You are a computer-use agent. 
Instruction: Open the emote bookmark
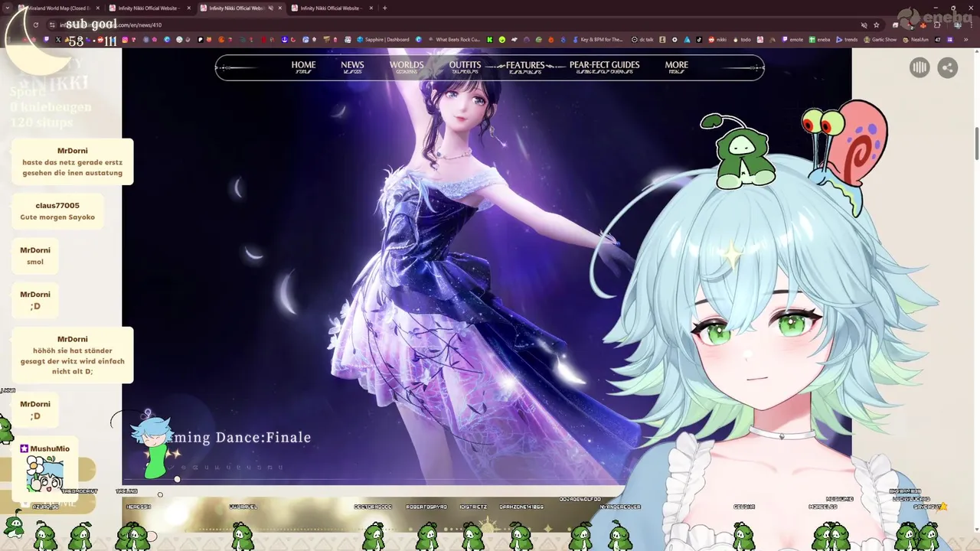pyautogui.click(x=792, y=39)
